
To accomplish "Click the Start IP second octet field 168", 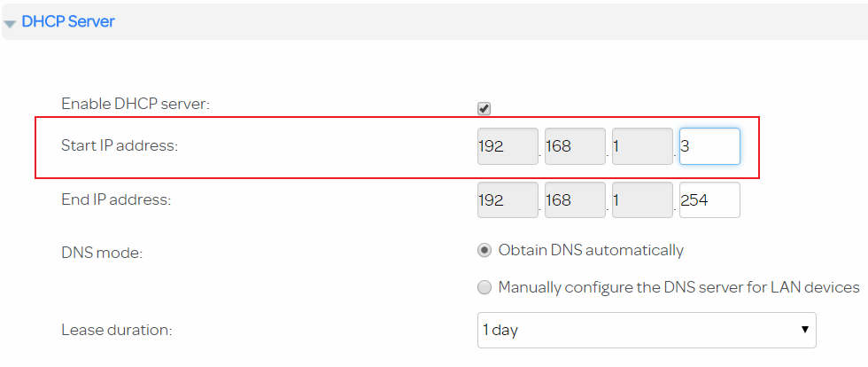I will click(x=575, y=146).
